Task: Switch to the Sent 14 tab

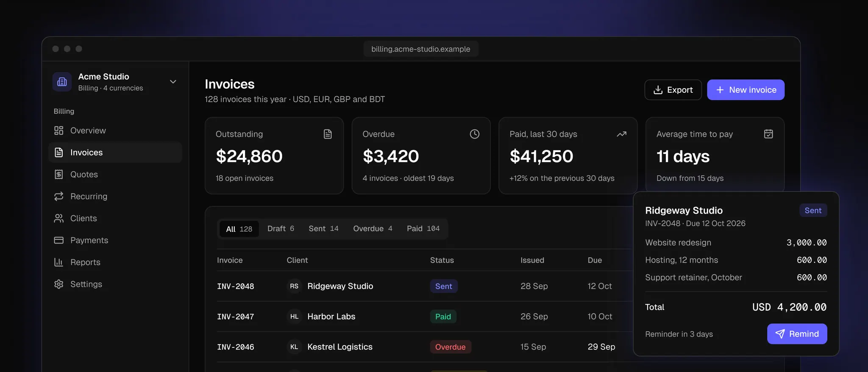Action: coord(323,229)
